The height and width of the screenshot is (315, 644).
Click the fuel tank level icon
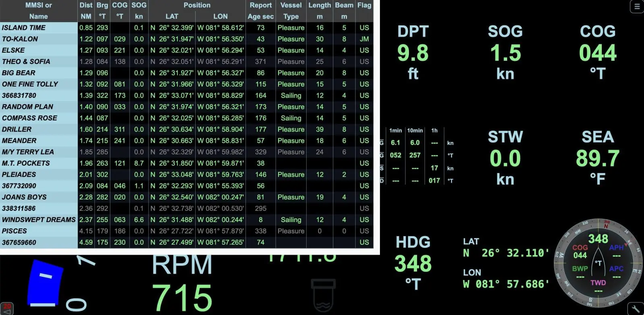323,295
